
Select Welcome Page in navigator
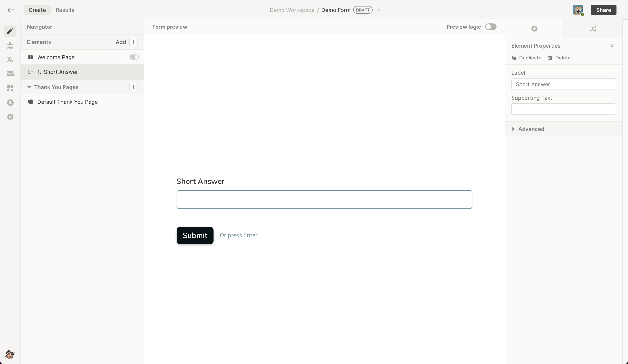82,57
